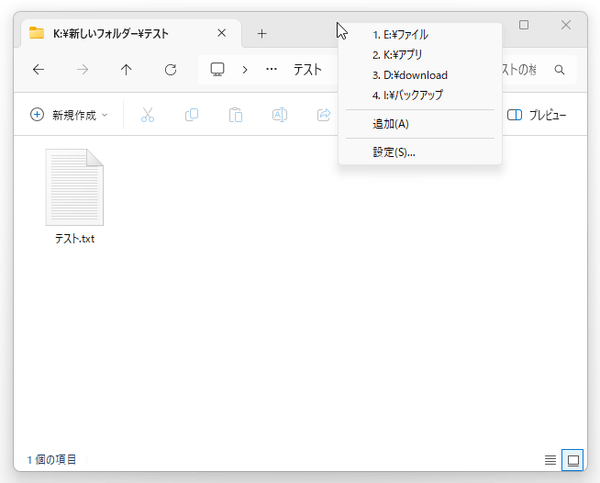Focus the search box field
Image resolution: width=600 pixels, height=483 pixels.
(539, 70)
